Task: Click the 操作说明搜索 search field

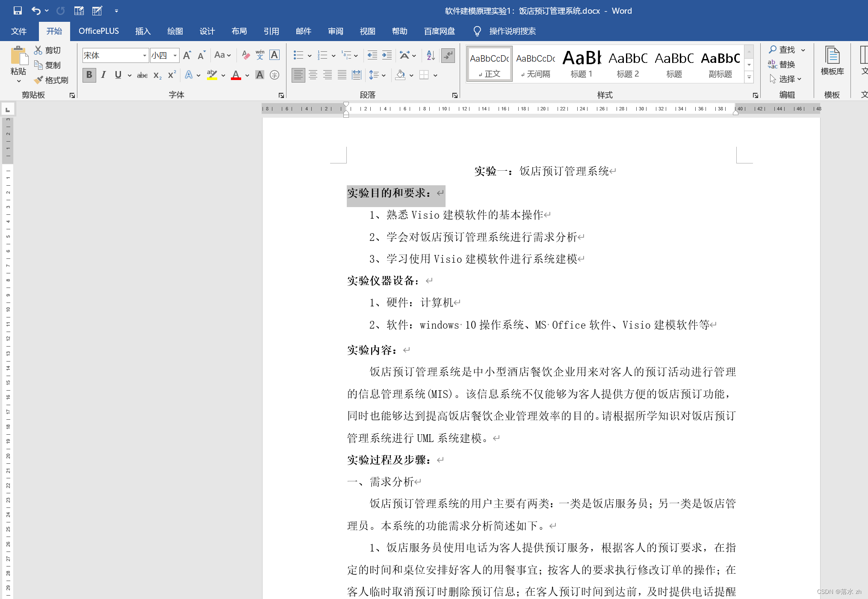Action: point(512,31)
